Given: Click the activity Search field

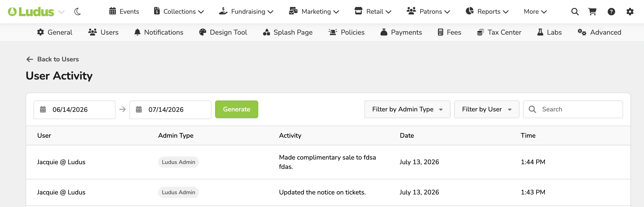Looking at the screenshot, I should point(573,109).
